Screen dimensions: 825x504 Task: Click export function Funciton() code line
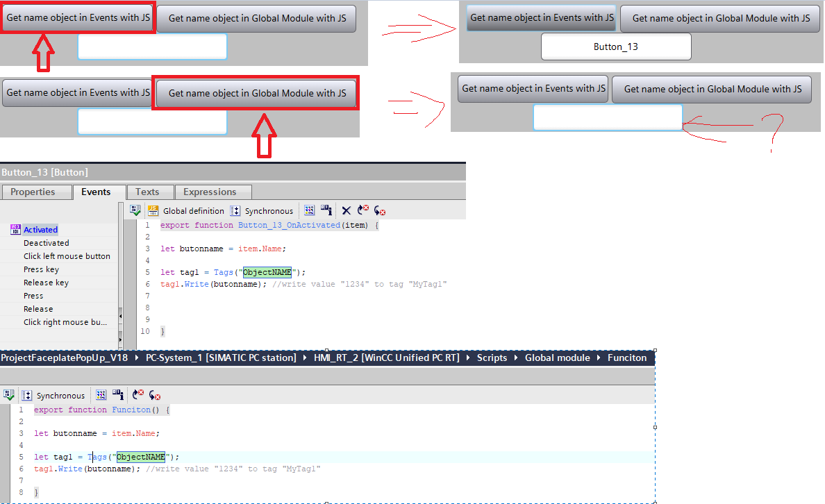tap(101, 410)
